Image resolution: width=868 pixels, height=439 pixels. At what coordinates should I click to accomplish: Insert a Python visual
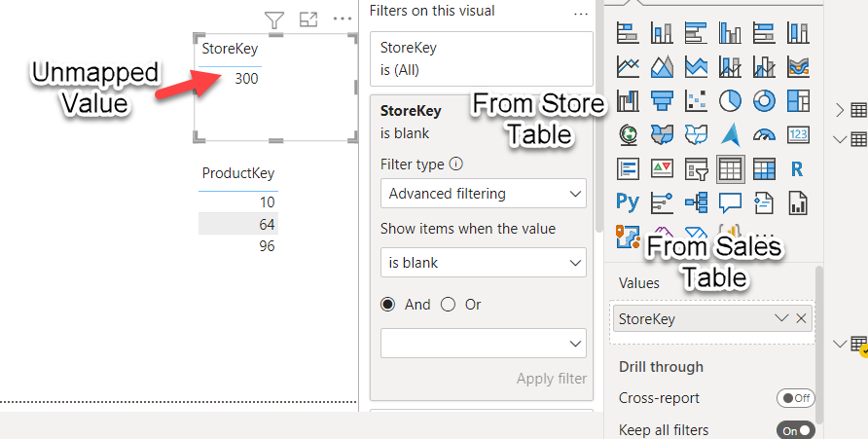(x=628, y=202)
